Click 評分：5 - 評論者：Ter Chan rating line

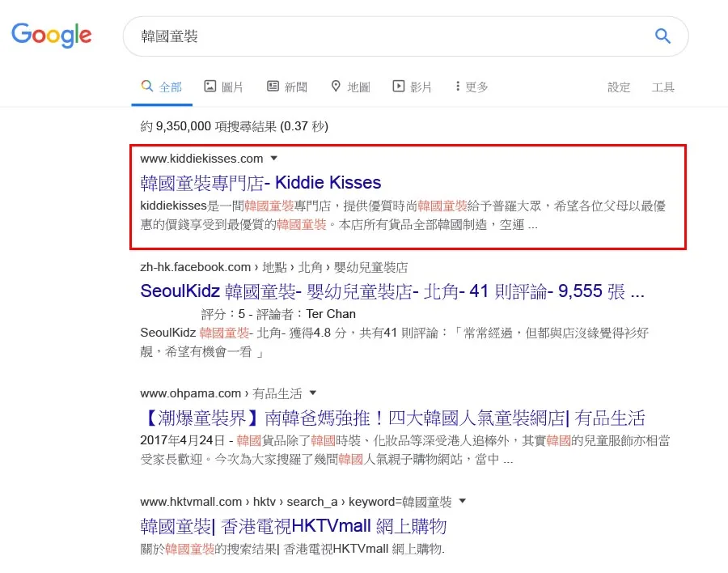click(x=278, y=314)
